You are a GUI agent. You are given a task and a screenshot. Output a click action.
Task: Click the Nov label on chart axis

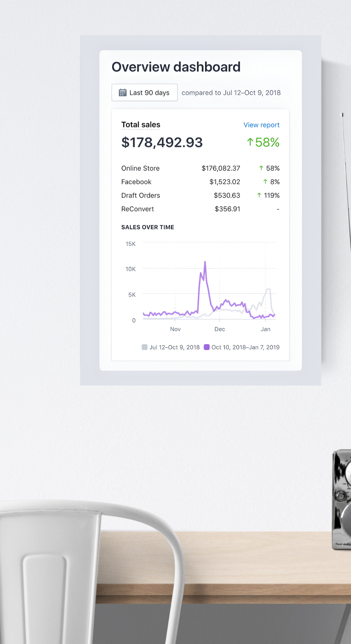coord(175,329)
